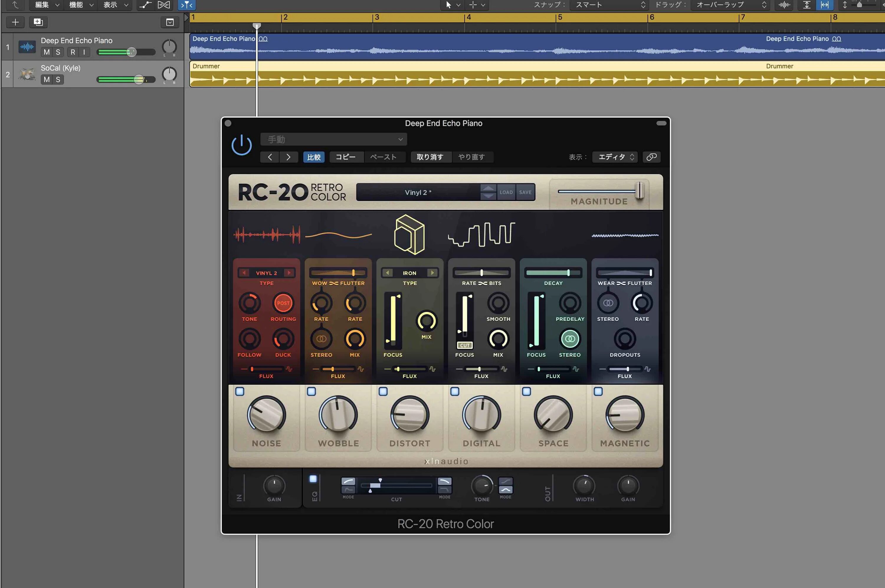Click the Space FLUX sync icon
This screenshot has height=588, width=885.
(576, 369)
